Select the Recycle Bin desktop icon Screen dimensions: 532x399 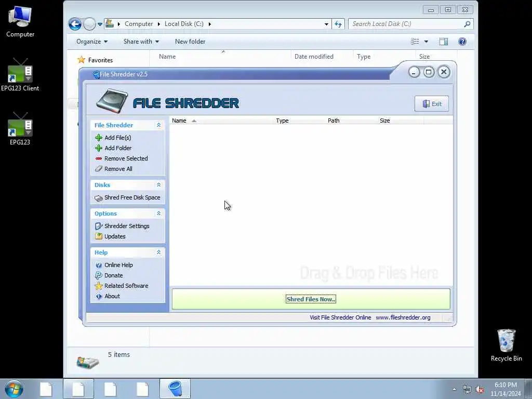pos(506,345)
